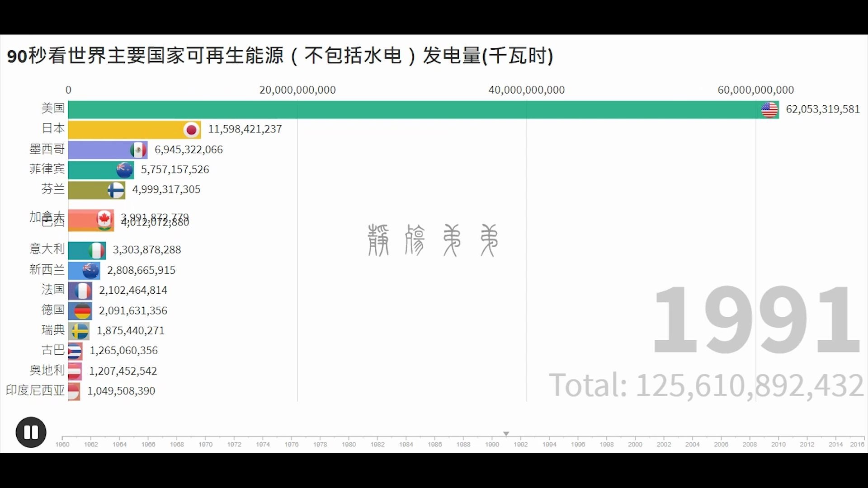868x488 pixels.
Task: Click the value 2,102,464,814
Action: pos(133,290)
